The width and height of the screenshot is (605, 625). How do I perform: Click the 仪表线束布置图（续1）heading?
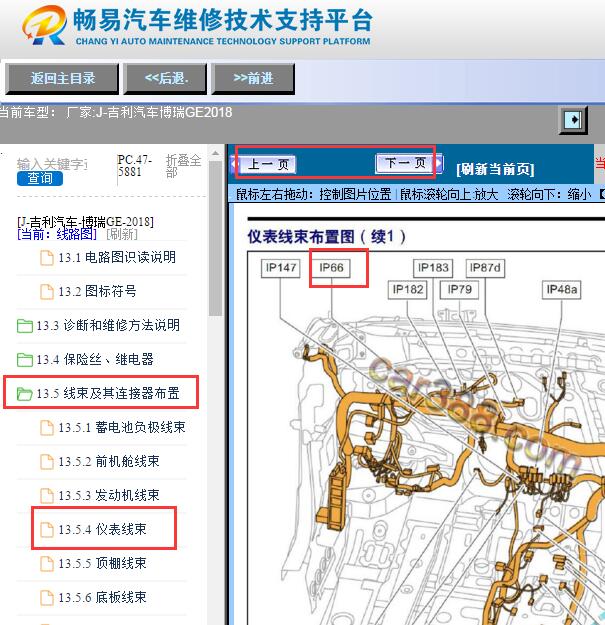point(327,237)
